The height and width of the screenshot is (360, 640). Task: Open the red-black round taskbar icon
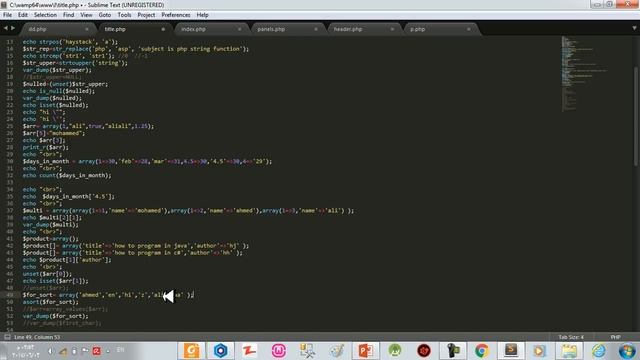424,351
